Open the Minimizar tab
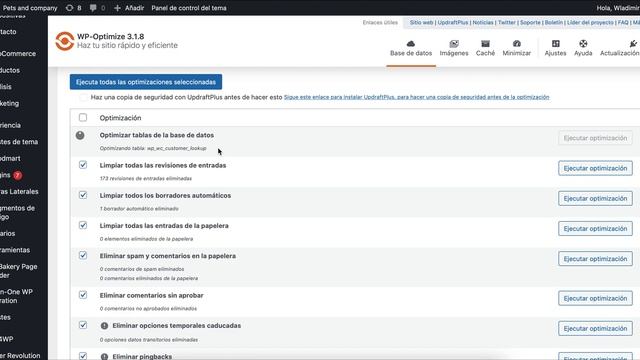Screen dimensions: 640x360 (517, 49)
